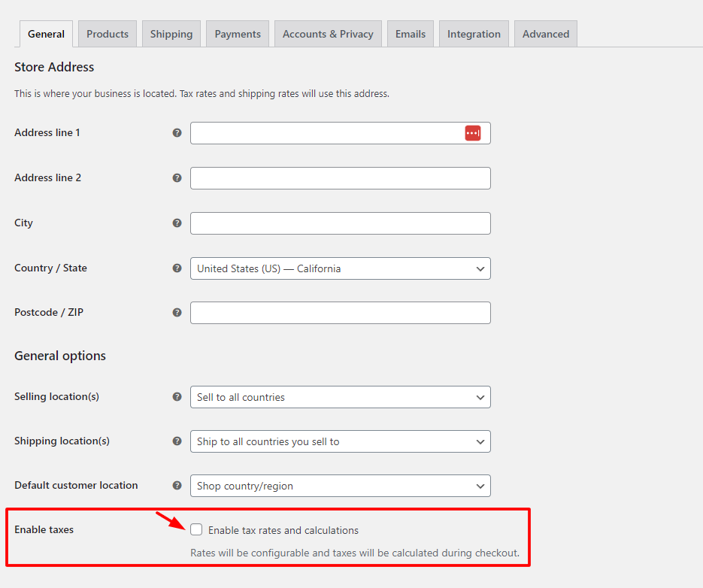
Task: Open Shipping location(s) dropdown
Action: (x=340, y=441)
